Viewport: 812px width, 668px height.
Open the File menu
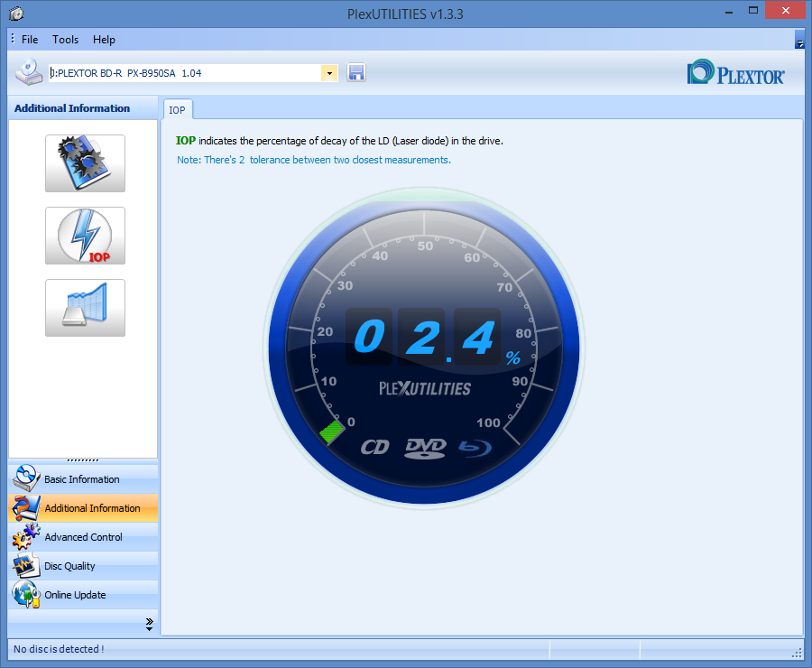[30, 40]
